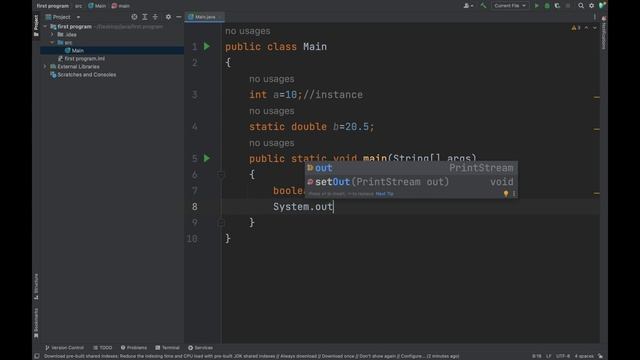Click the tool windows quick access icon in status bar

coord(37,356)
